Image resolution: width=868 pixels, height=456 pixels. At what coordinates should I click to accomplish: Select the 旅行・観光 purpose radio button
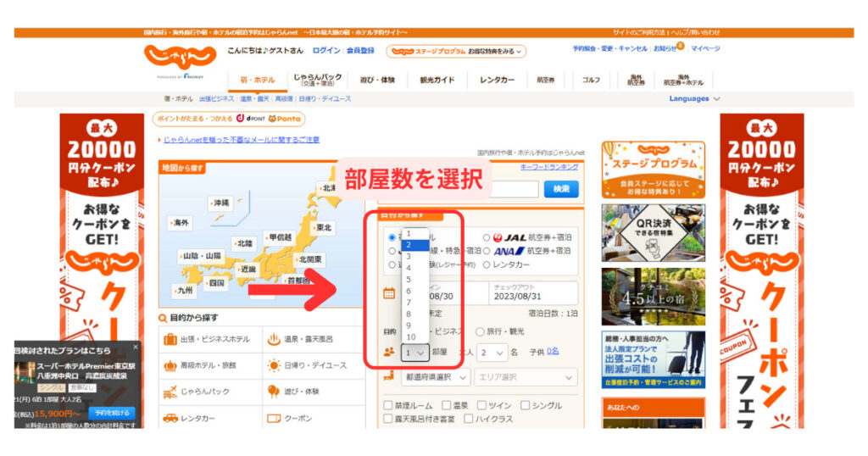(480, 331)
